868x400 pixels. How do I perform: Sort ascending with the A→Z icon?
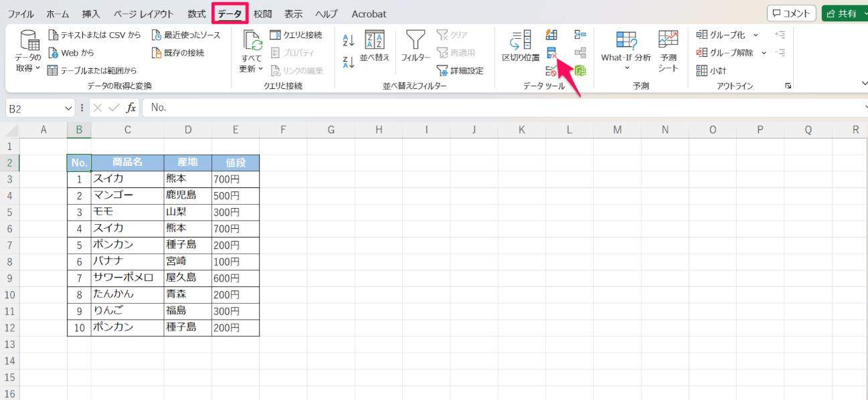[348, 41]
